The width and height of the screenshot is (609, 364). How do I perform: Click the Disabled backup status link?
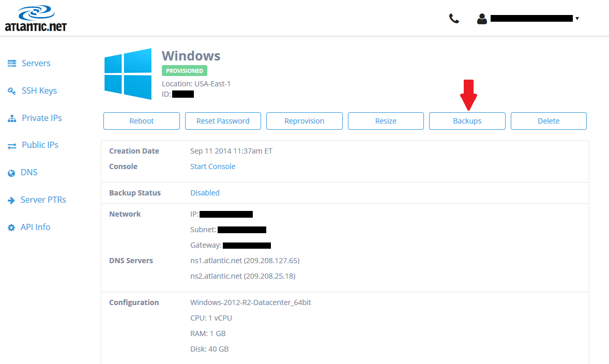pos(205,193)
